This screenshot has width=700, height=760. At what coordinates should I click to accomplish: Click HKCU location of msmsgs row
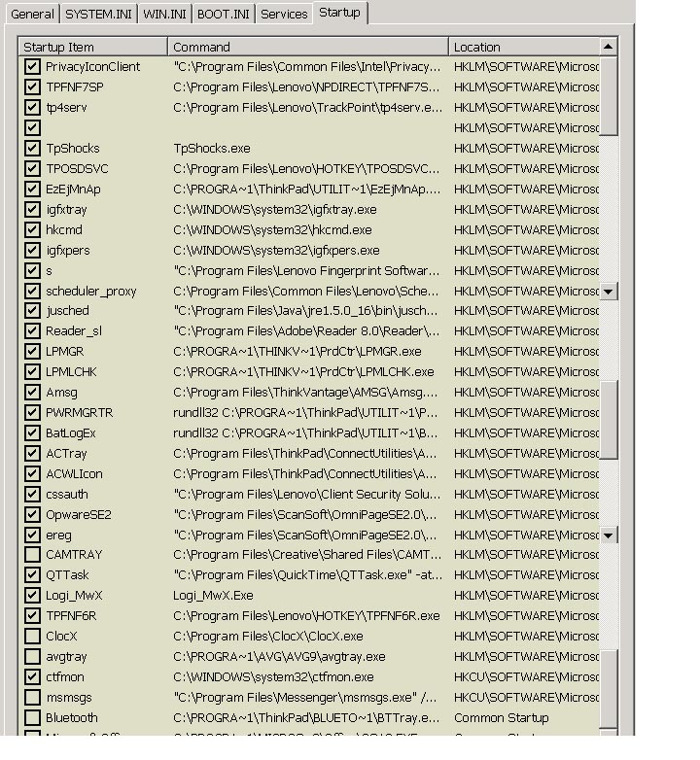pos(526,698)
